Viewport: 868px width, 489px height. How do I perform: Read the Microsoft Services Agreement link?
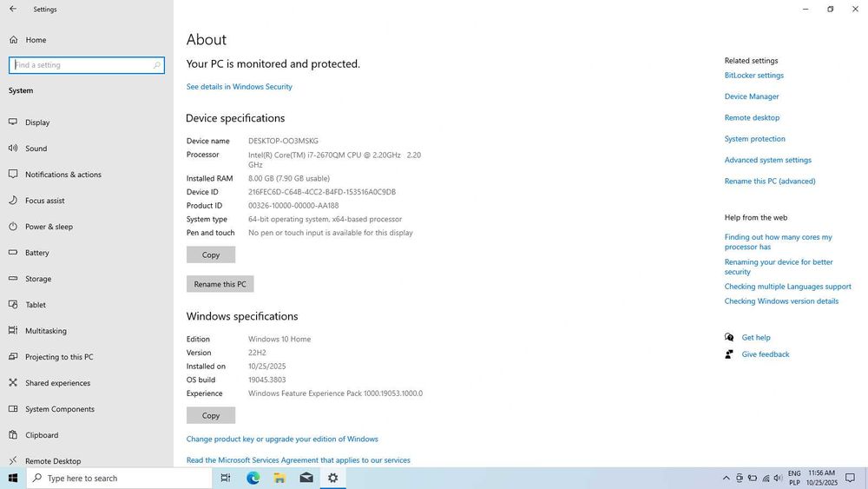coord(299,460)
